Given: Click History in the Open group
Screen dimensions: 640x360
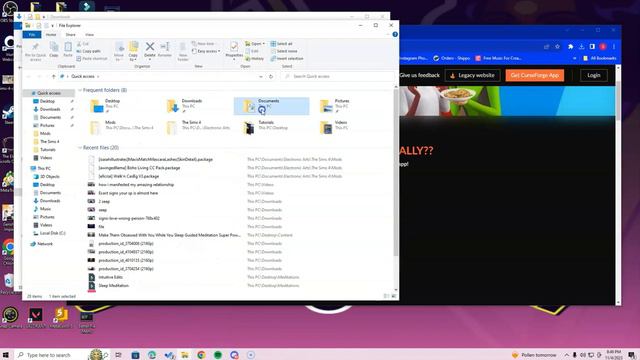Looking at the screenshot, I should click(255, 58).
